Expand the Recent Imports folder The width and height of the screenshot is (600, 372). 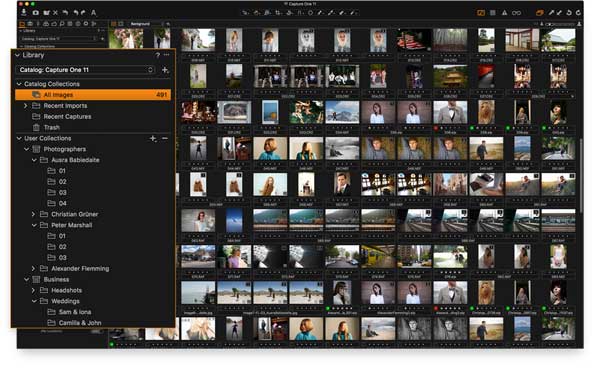tap(26, 106)
